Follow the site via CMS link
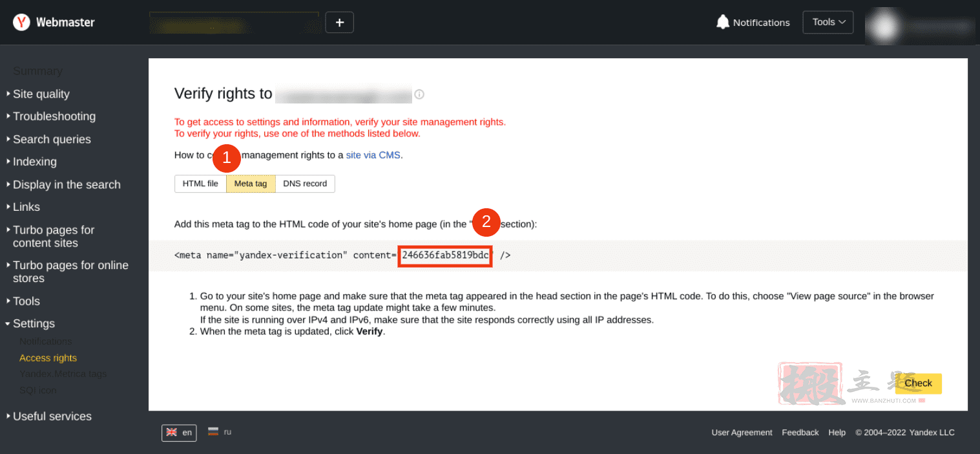 tap(373, 155)
